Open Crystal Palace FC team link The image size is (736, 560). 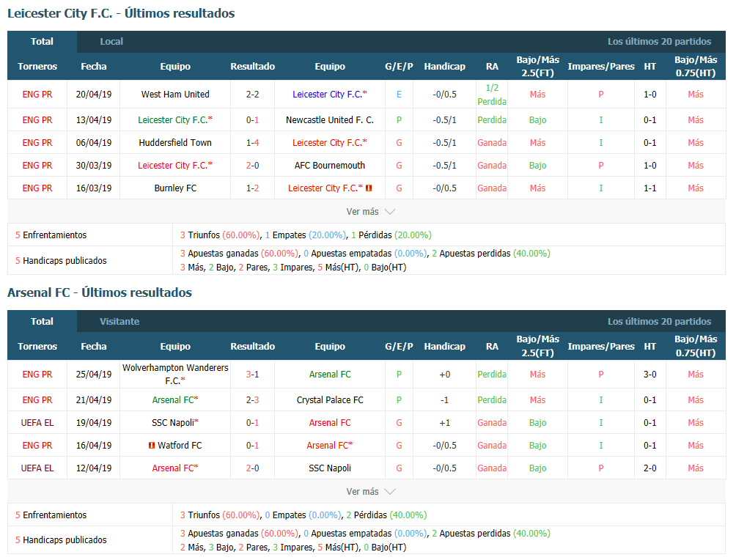point(330,400)
